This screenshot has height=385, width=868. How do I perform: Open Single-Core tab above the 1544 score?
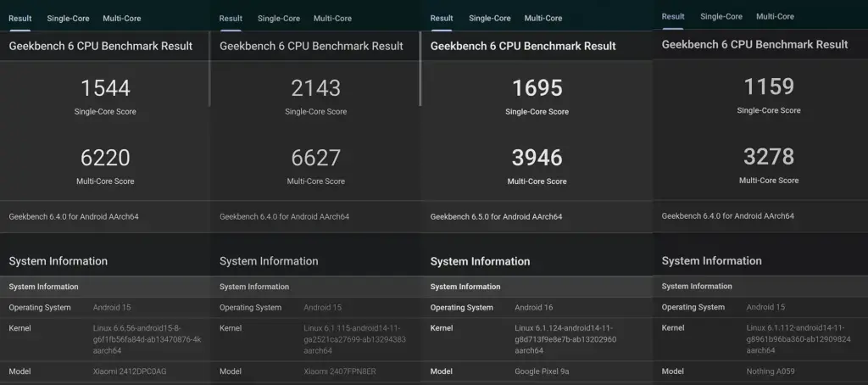tap(68, 19)
